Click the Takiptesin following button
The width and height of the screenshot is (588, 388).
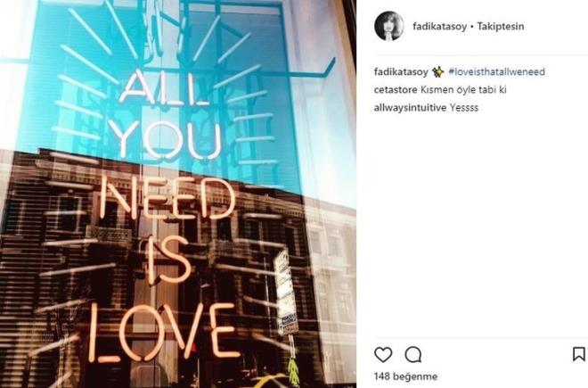coord(501,26)
